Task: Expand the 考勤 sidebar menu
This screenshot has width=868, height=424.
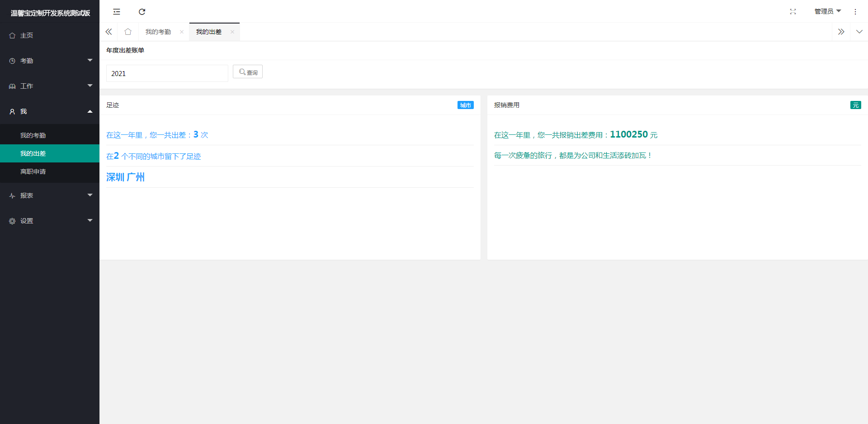Action: 50,61
